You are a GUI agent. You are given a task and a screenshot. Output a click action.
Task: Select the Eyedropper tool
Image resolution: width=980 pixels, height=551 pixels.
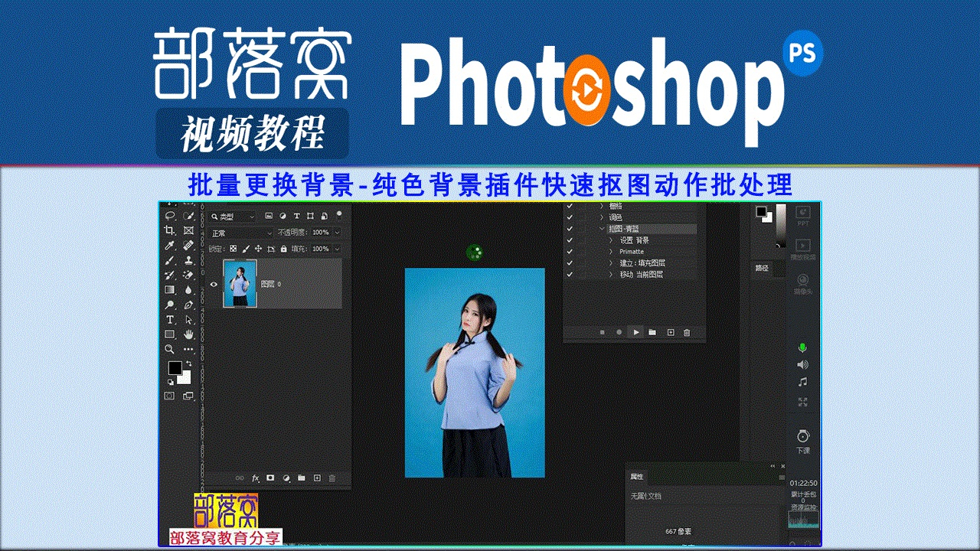point(170,246)
